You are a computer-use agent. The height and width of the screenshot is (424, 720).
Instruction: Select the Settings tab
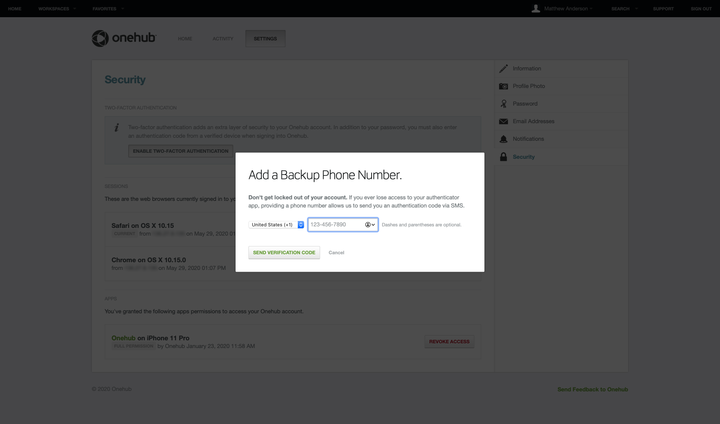tap(265, 39)
